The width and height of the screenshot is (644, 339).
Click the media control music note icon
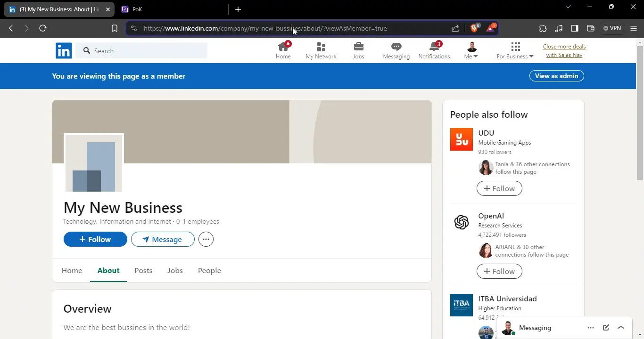pos(559,28)
